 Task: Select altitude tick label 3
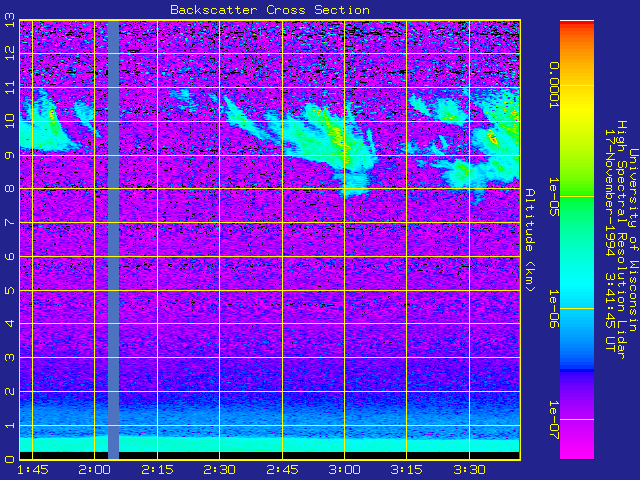pos(10,358)
